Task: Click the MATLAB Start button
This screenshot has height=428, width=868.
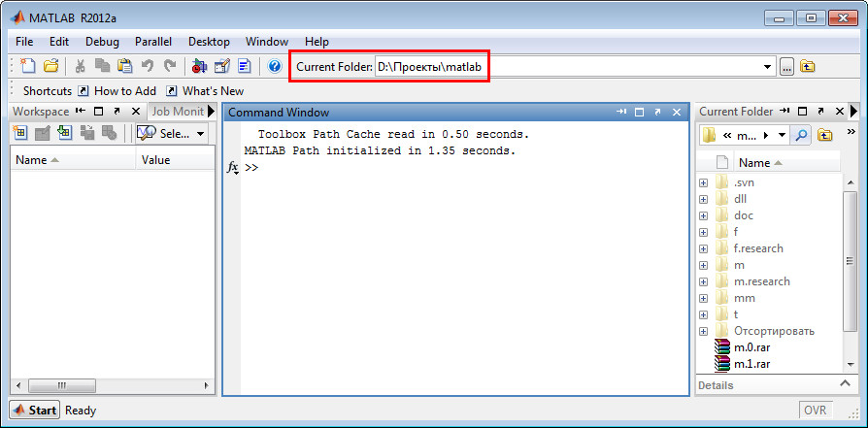Action: (x=35, y=411)
